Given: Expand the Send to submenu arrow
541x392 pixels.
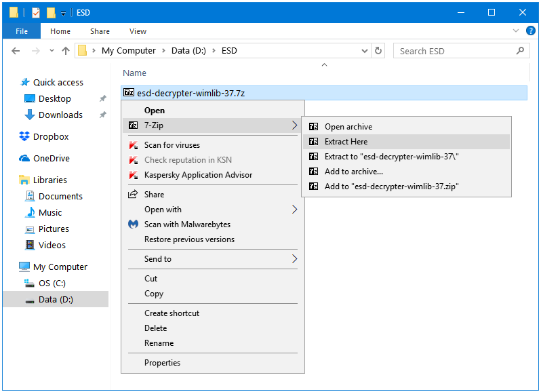Looking at the screenshot, I should 294,259.
